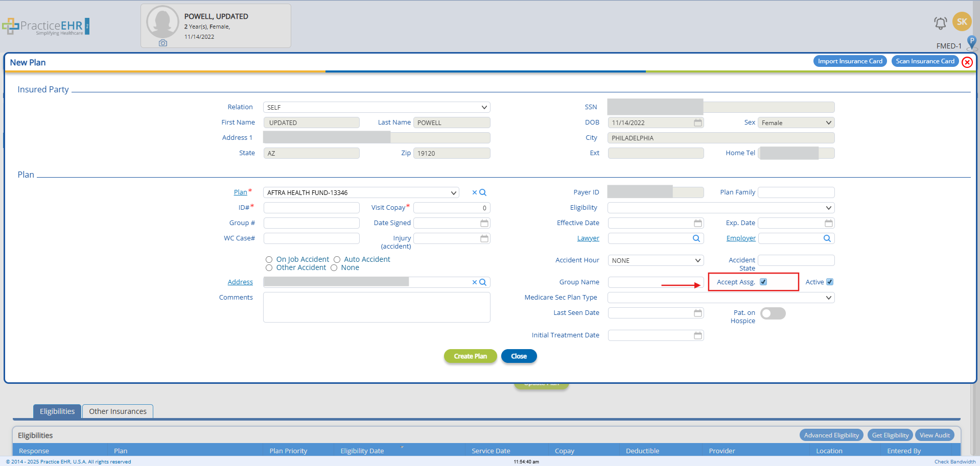
Task: Expand the Relation dropdown
Action: click(x=377, y=107)
